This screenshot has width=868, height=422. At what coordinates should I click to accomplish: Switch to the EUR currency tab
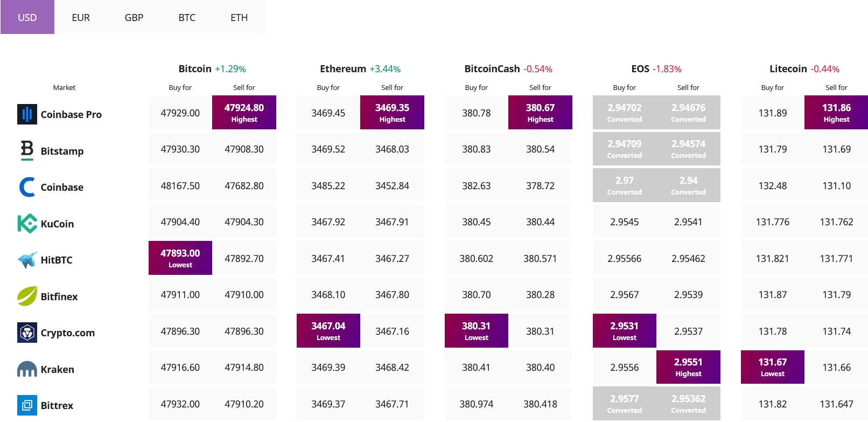81,17
